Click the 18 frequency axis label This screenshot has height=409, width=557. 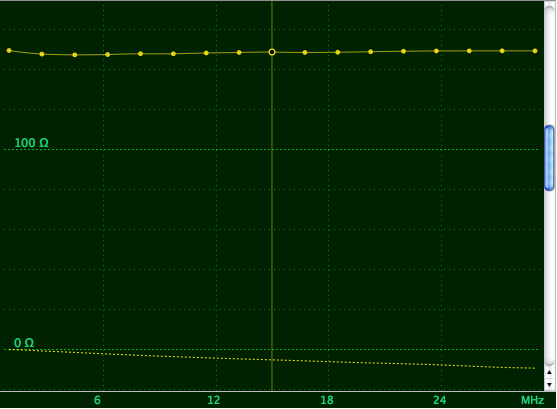coord(327,400)
